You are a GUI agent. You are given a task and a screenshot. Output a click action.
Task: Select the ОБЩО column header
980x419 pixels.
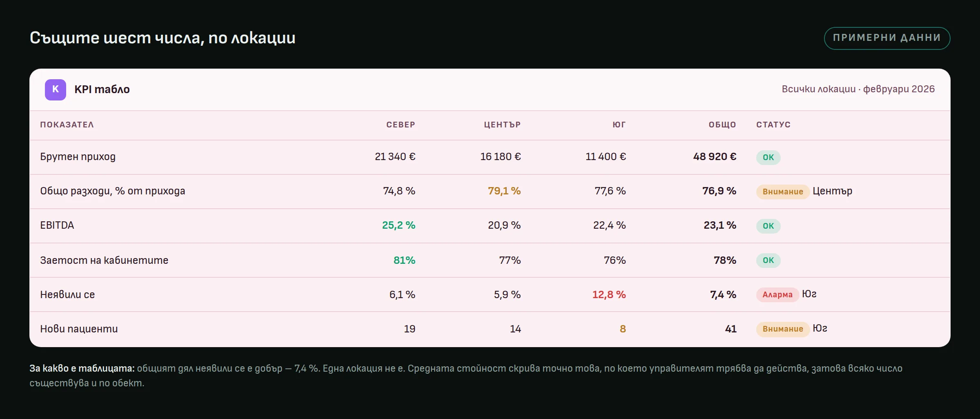tap(722, 125)
